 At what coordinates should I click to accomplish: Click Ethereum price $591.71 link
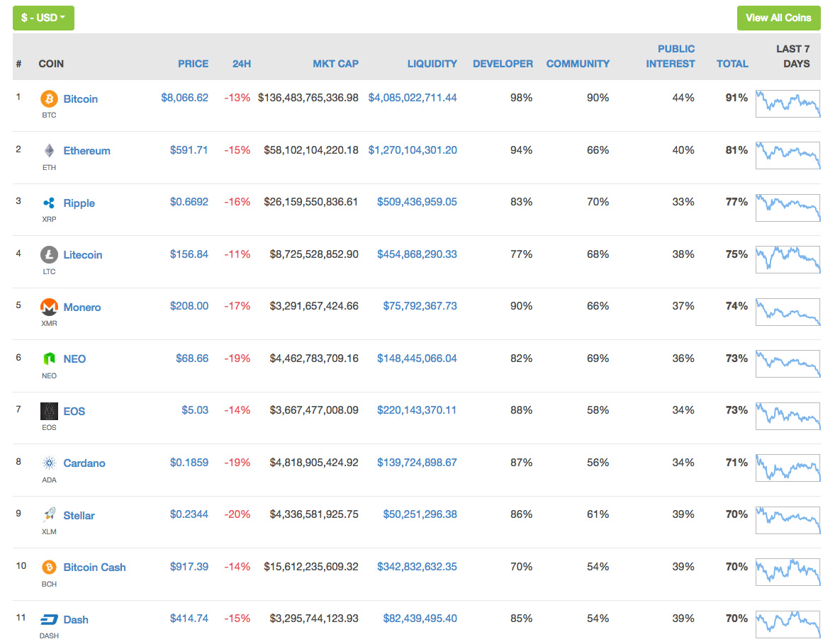(x=189, y=150)
